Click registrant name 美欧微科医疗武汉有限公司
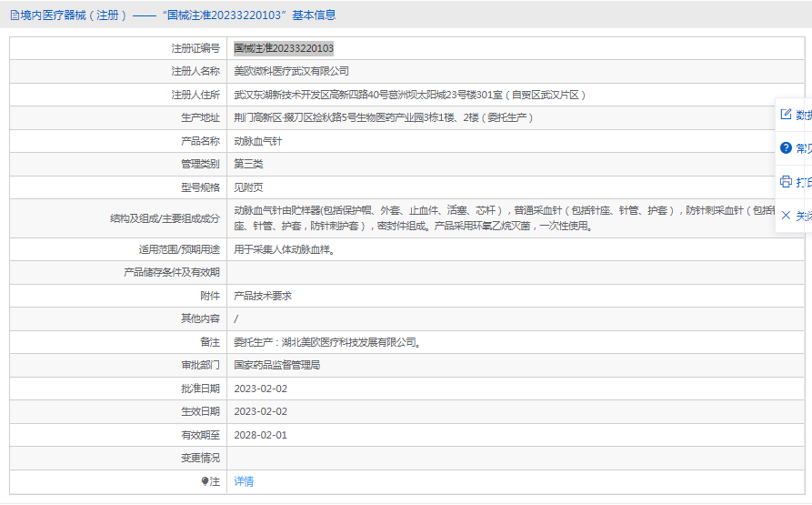Viewport: 812px width, 505px height. click(x=292, y=72)
